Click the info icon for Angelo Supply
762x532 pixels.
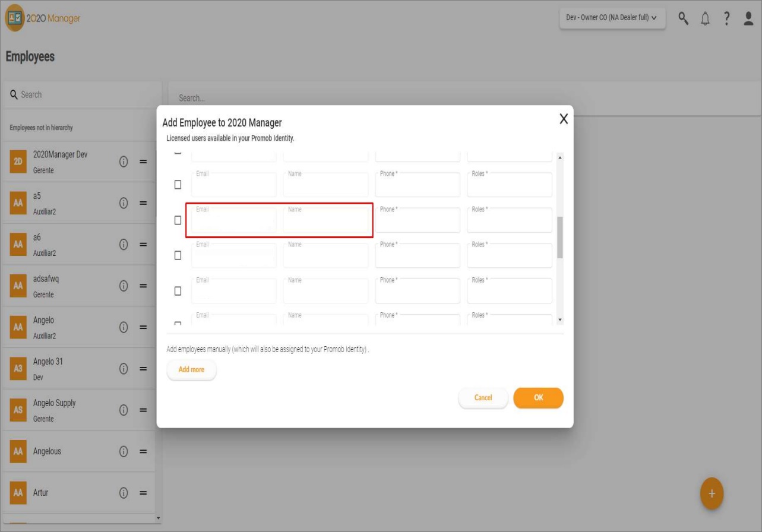[124, 410]
